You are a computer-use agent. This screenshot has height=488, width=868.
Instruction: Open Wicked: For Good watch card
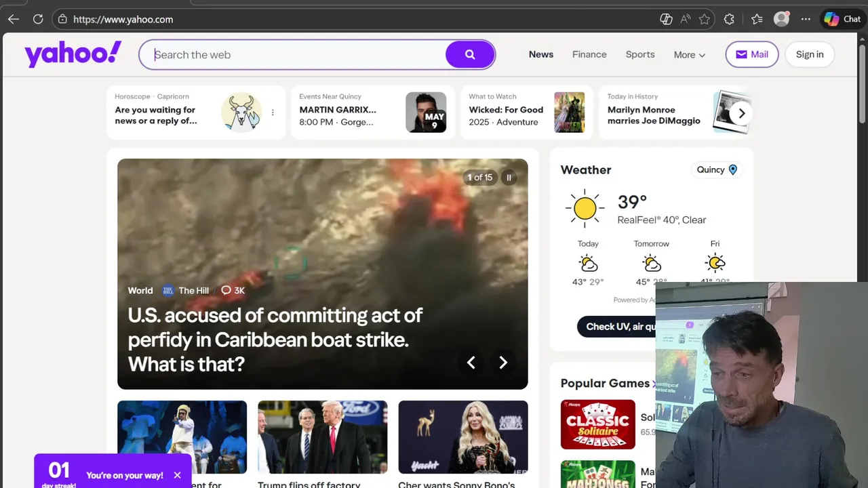pos(526,113)
